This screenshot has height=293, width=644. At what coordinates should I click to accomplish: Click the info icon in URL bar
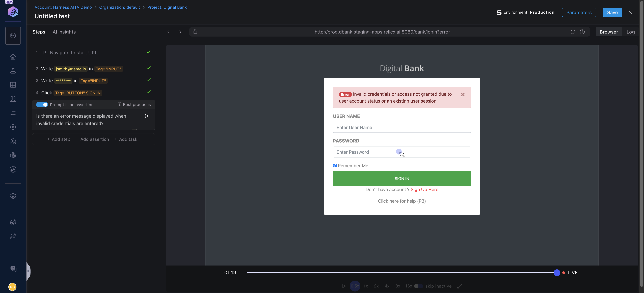click(582, 32)
